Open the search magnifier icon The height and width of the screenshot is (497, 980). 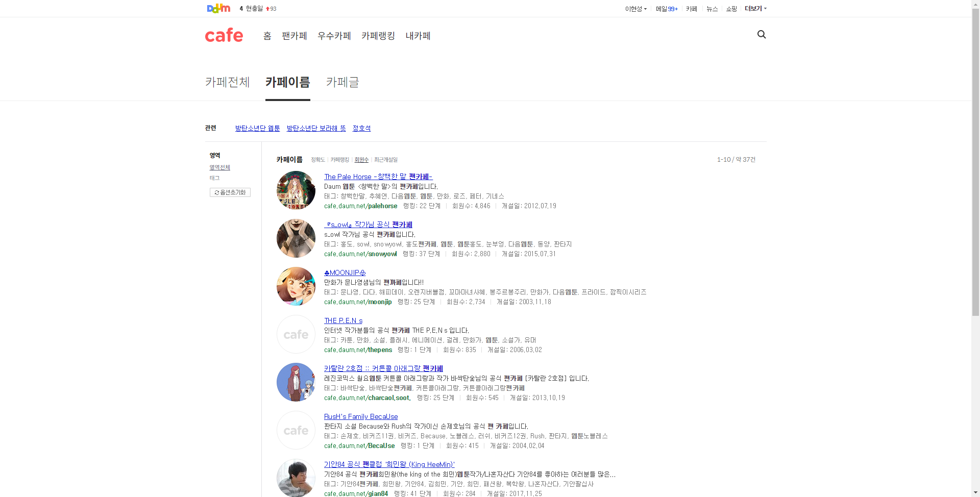point(762,34)
